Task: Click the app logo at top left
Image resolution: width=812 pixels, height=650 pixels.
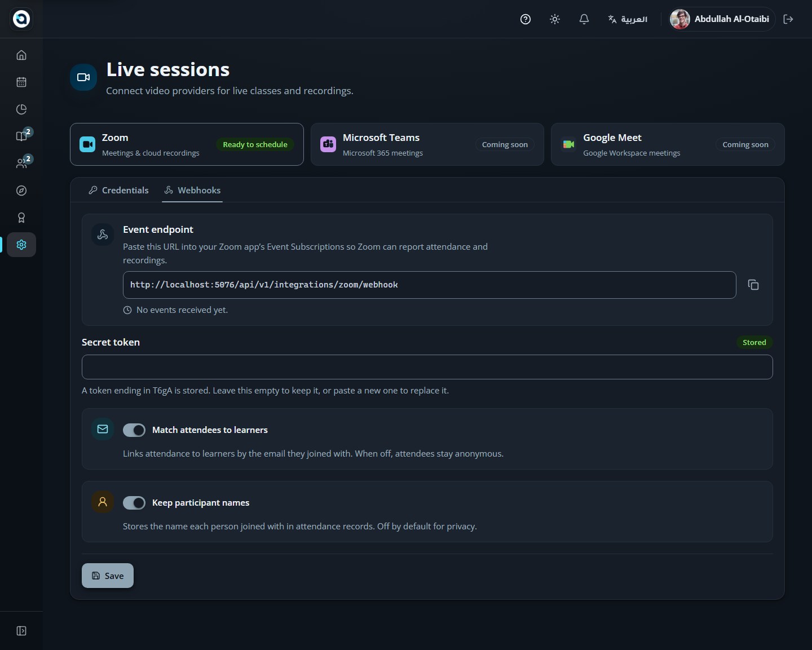Action: (x=21, y=19)
